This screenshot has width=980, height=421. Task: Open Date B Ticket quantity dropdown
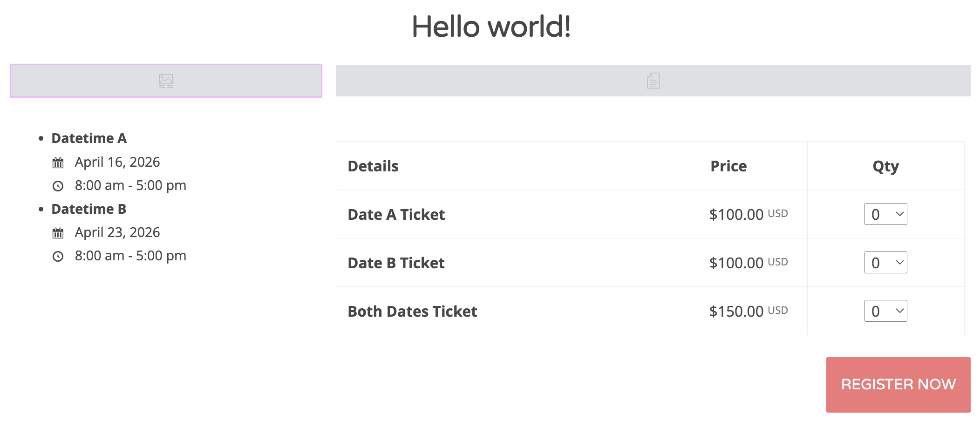click(x=885, y=263)
